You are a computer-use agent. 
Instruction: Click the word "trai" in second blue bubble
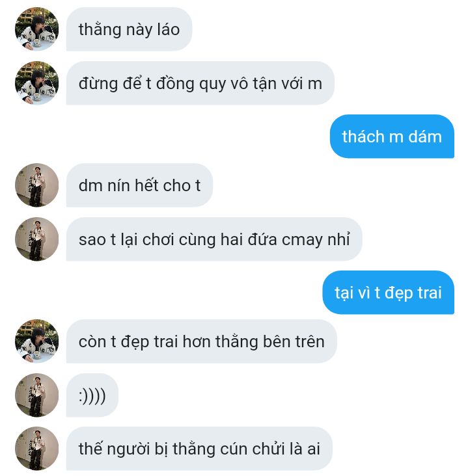pos(430,293)
